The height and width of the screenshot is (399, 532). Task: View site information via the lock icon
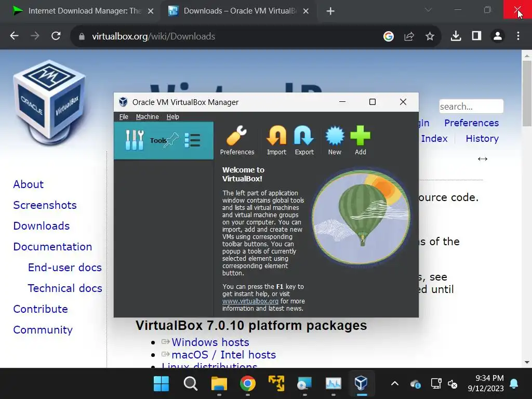pyautogui.click(x=82, y=36)
